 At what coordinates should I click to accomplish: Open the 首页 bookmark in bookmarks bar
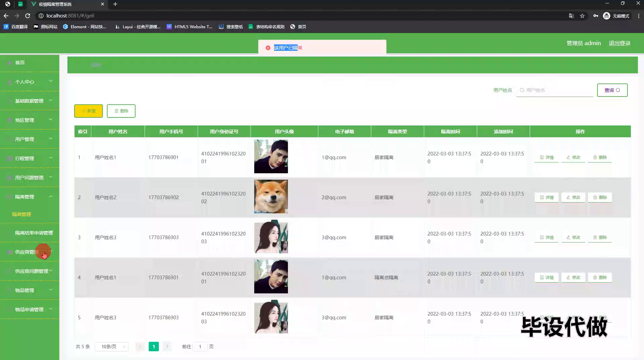[298, 27]
